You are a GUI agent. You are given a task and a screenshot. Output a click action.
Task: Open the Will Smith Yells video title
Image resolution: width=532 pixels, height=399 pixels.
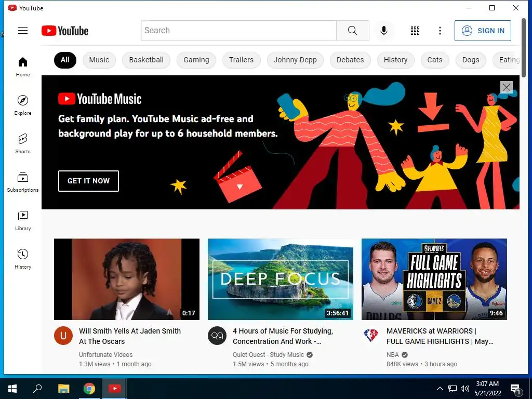click(x=130, y=336)
